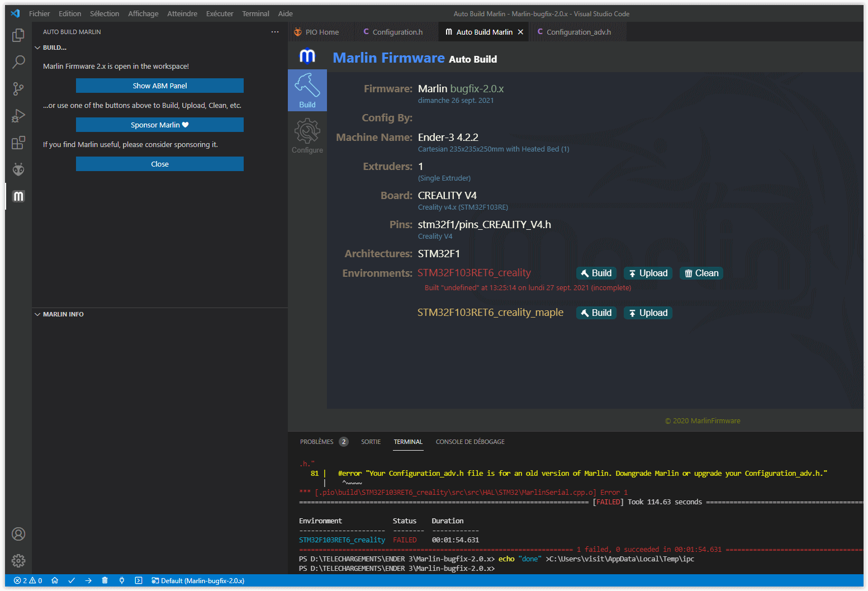Open PlatformIO terminal icon in status bar
868x591 pixels.
coord(139,580)
